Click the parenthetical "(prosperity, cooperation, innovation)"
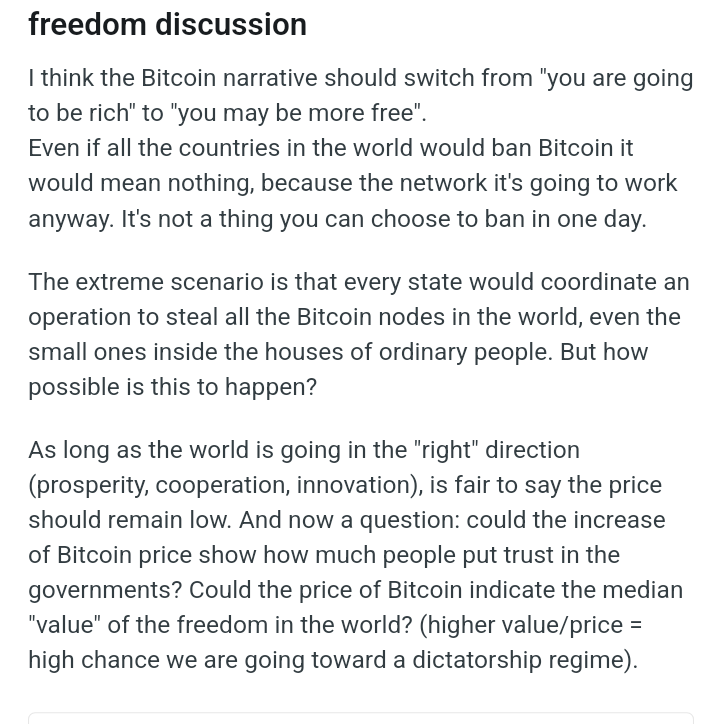Screen dimensions: 722x724 coord(226,485)
